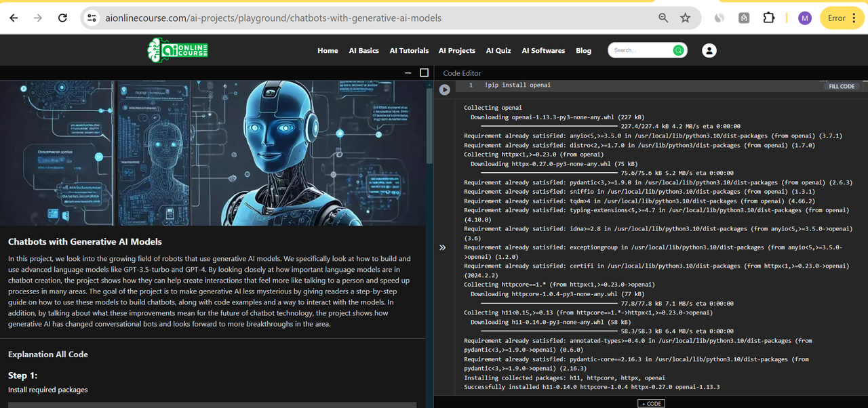This screenshot has height=408, width=868.
Task: Run the code cell play button
Action: (444, 89)
